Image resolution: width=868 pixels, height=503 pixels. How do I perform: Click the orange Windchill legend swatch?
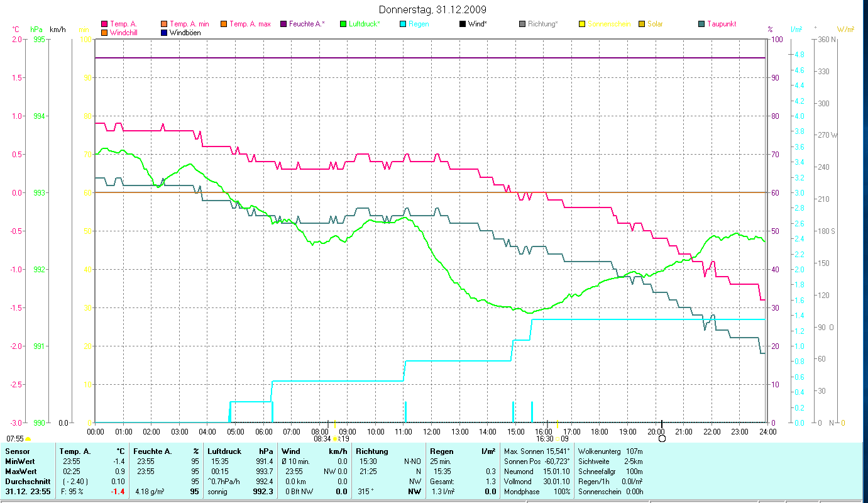tap(104, 33)
